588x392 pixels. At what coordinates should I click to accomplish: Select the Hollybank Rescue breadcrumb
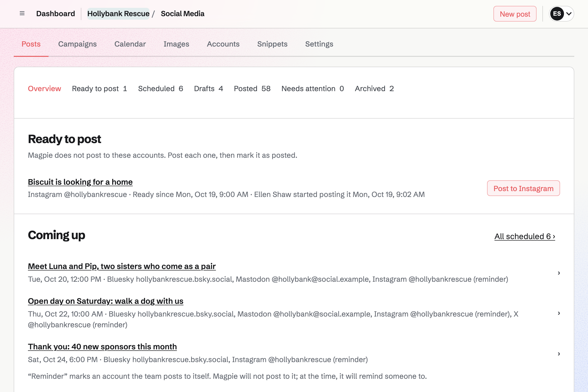[118, 14]
